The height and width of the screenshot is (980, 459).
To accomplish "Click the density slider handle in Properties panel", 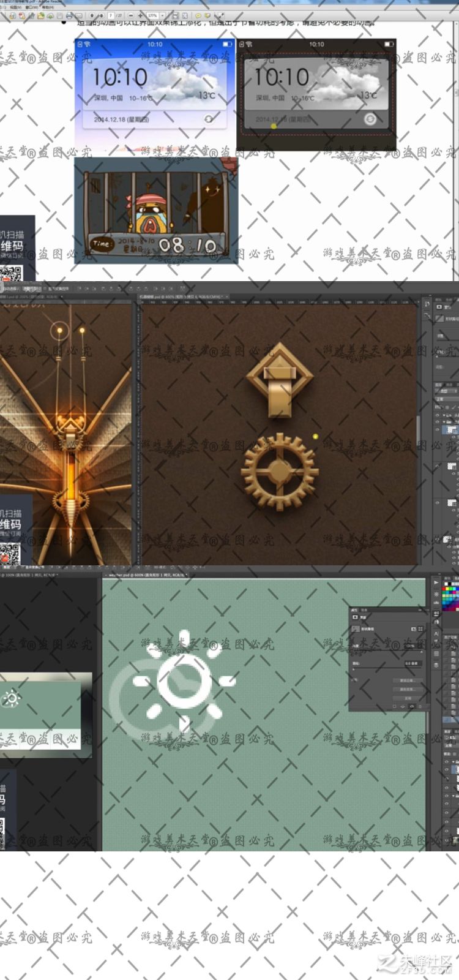I will point(422,652).
